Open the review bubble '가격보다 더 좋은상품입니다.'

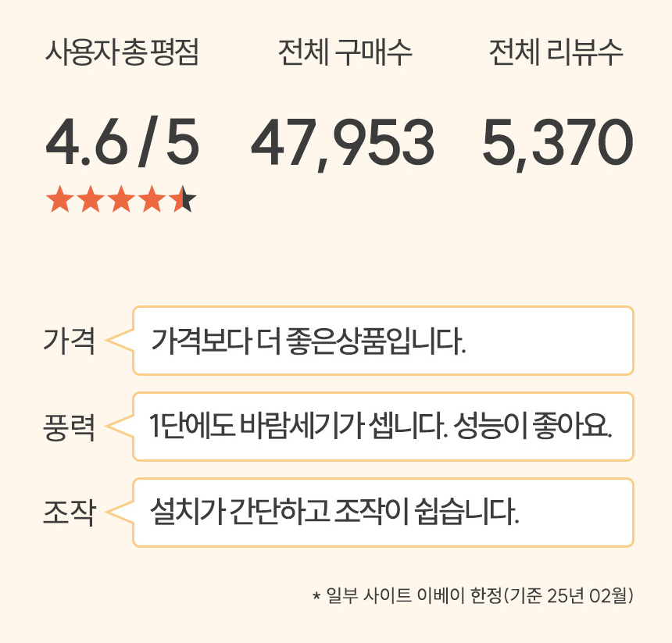[x=383, y=341]
